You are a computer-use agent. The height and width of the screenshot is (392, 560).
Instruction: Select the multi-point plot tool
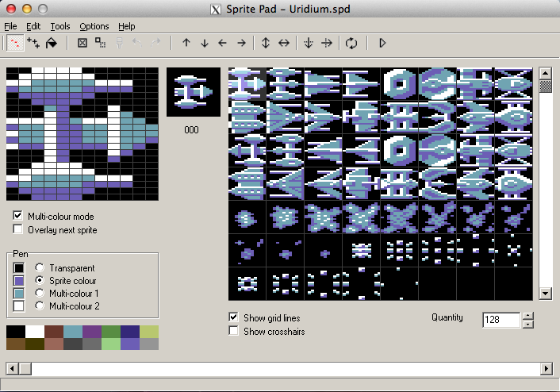[33, 43]
